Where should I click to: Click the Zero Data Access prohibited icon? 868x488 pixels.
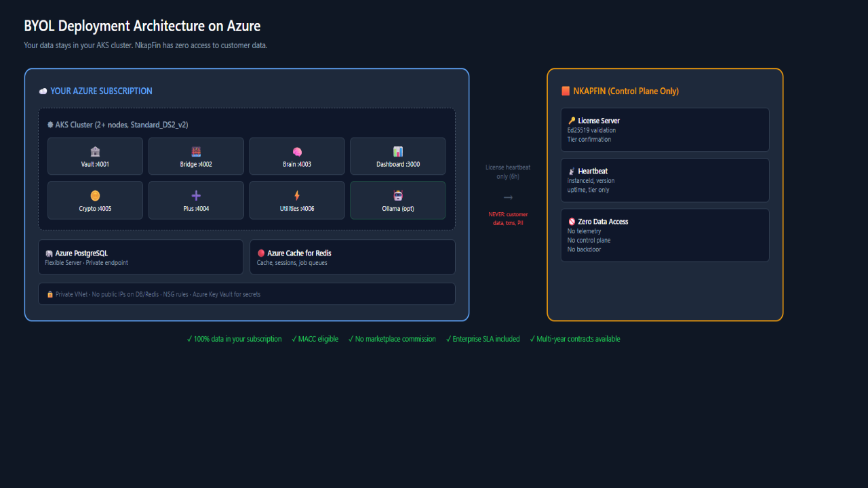pyautogui.click(x=572, y=222)
